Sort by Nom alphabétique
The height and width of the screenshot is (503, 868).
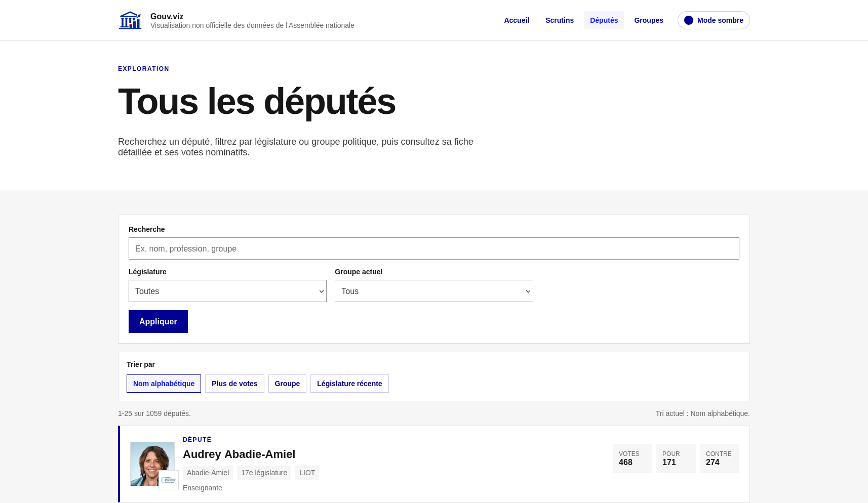[x=164, y=384]
